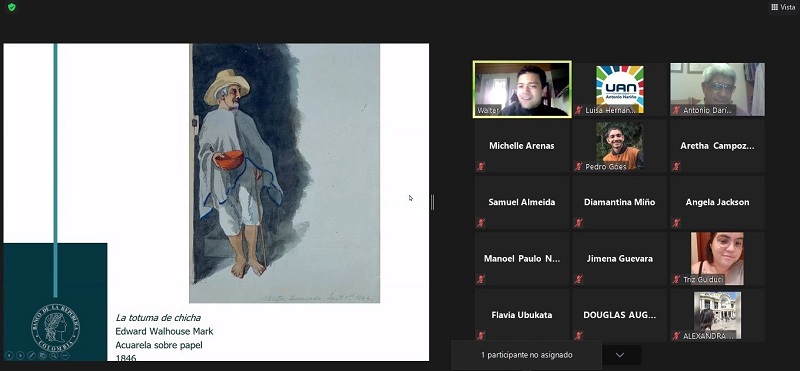Click the 1 participante no asignado label
Screen dimensions: 800x371
point(527,355)
